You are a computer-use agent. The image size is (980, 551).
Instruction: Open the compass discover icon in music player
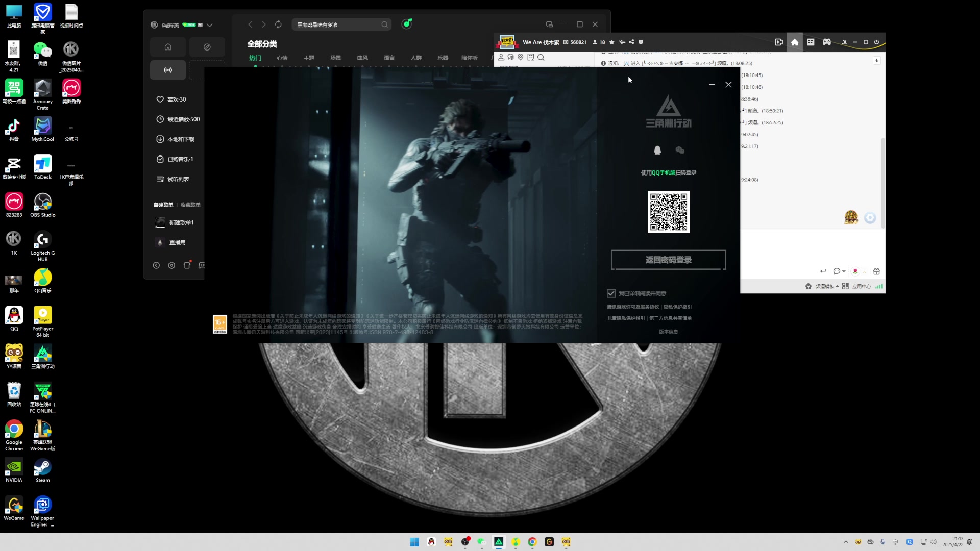point(207,47)
